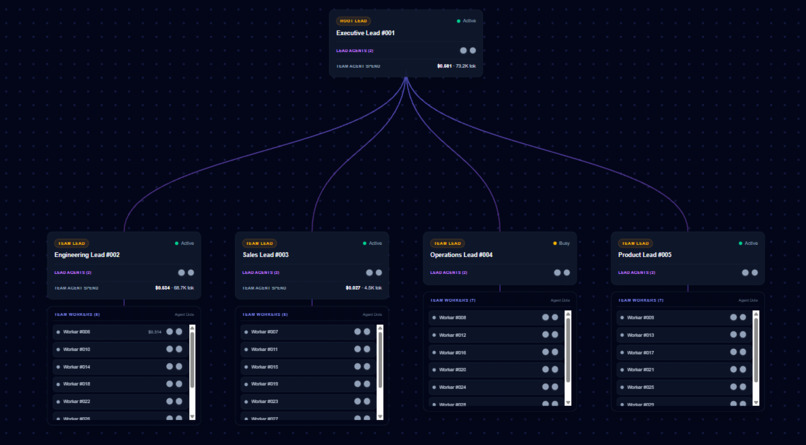
Task: Select the Executive Lead #001 node title
Action: pos(365,33)
